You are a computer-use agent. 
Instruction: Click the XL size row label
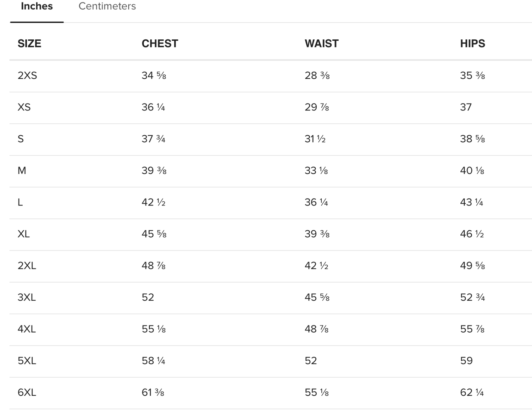click(24, 234)
